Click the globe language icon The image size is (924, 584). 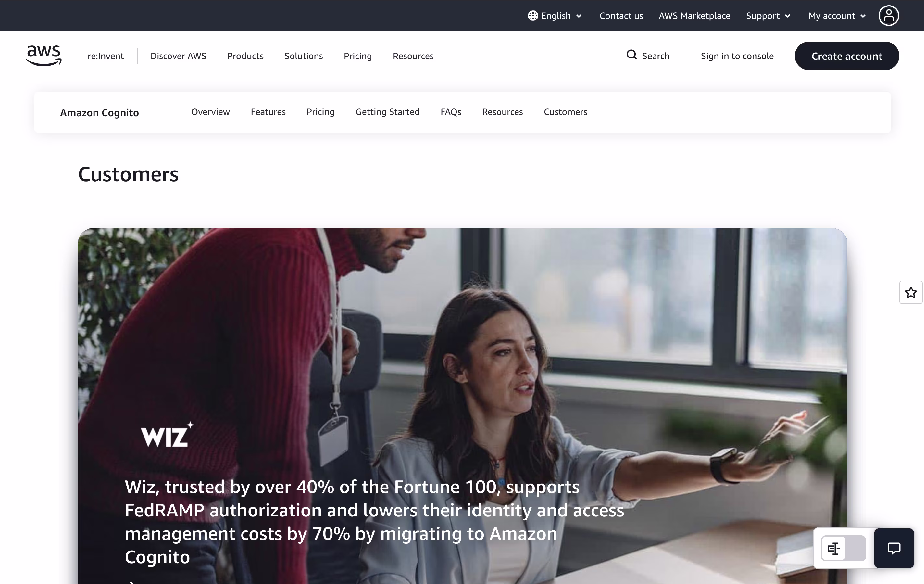(532, 16)
